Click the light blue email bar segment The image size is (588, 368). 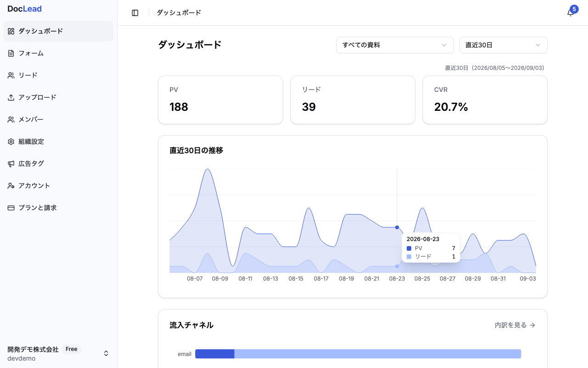tap(378, 354)
